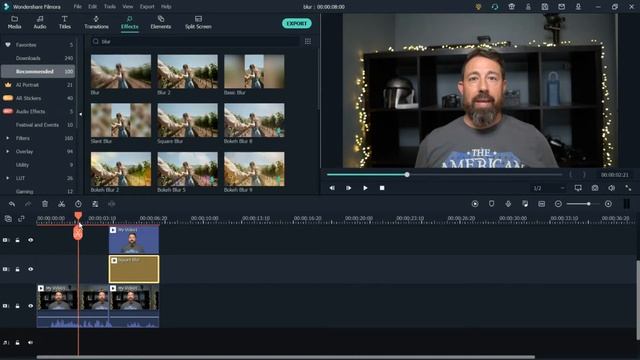The height and width of the screenshot is (360, 640).
Task: Click the EXPORT button
Action: click(x=297, y=23)
